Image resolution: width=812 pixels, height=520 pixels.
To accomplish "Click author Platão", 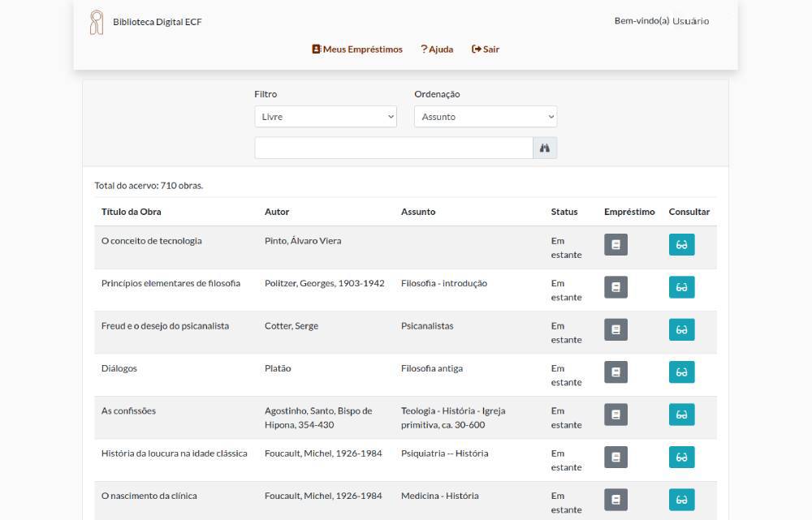I will [278, 368].
